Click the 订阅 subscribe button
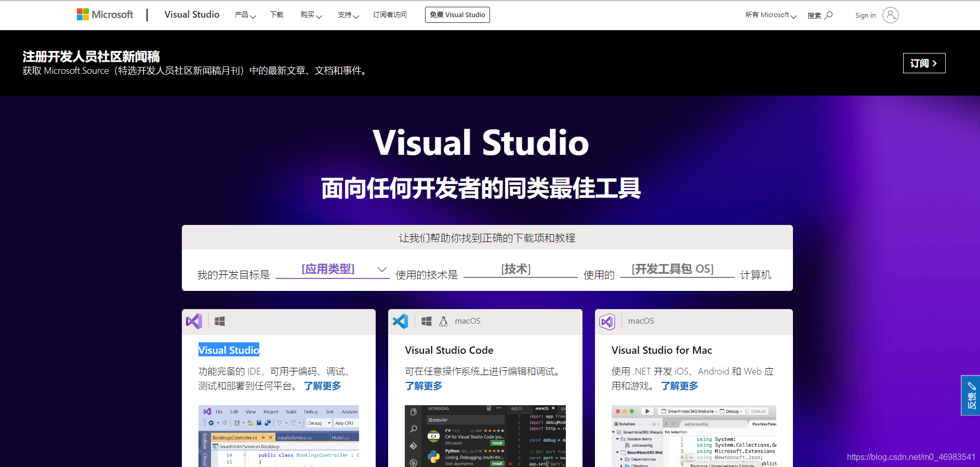This screenshot has width=980, height=467. click(x=924, y=63)
